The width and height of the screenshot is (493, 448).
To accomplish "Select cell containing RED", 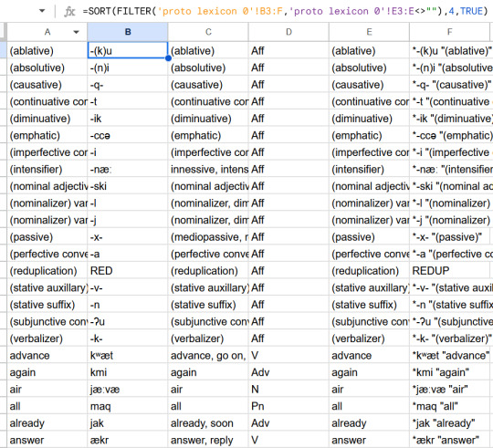I will click(x=128, y=271).
